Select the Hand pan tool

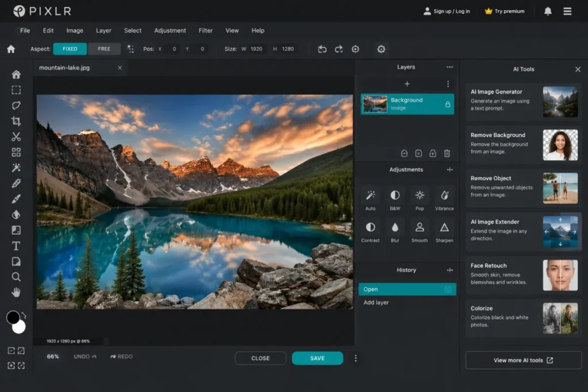pyautogui.click(x=16, y=292)
